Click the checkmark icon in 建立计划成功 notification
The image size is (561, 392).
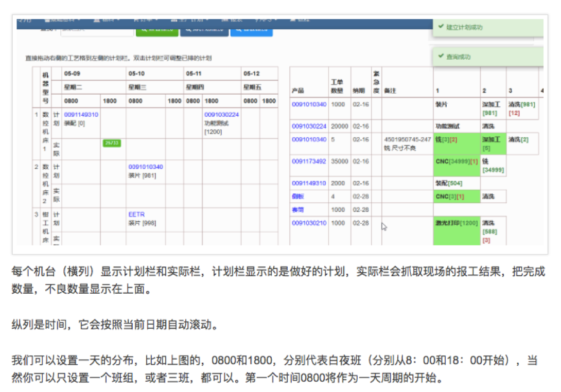441,27
